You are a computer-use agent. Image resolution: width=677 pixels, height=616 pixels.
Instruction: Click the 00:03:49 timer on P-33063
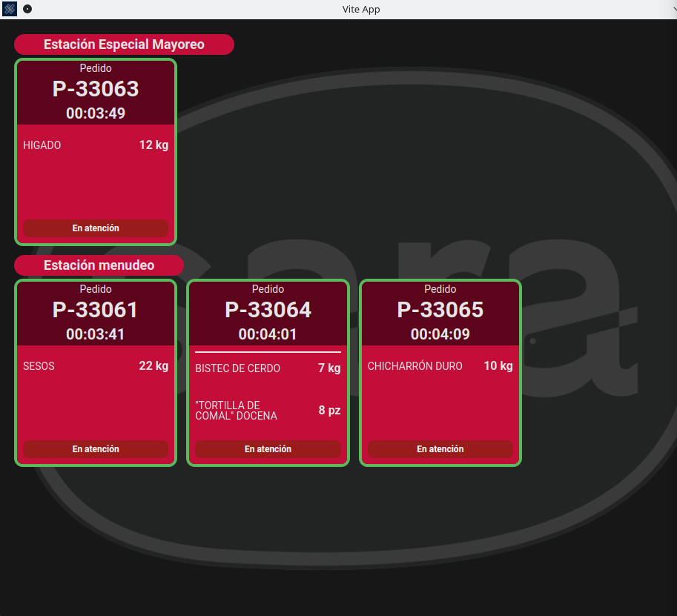tap(96, 113)
